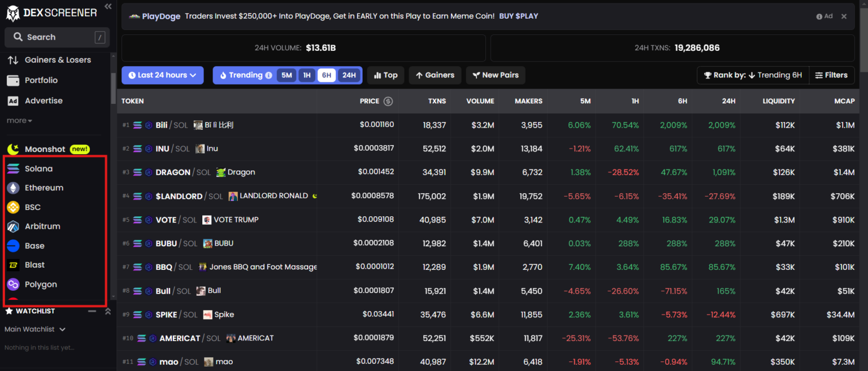Click the Gainers button
The width and height of the screenshot is (868, 371).
coord(435,75)
